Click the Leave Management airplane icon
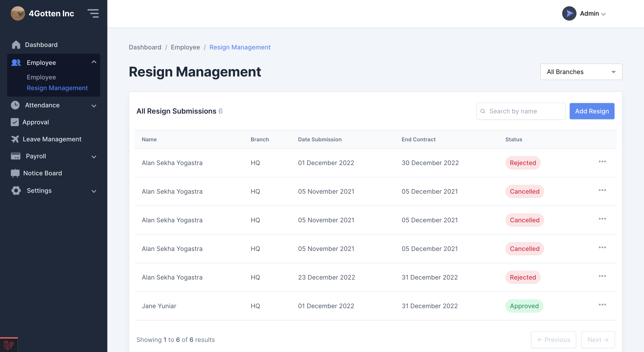The width and height of the screenshot is (644, 352). tap(15, 139)
